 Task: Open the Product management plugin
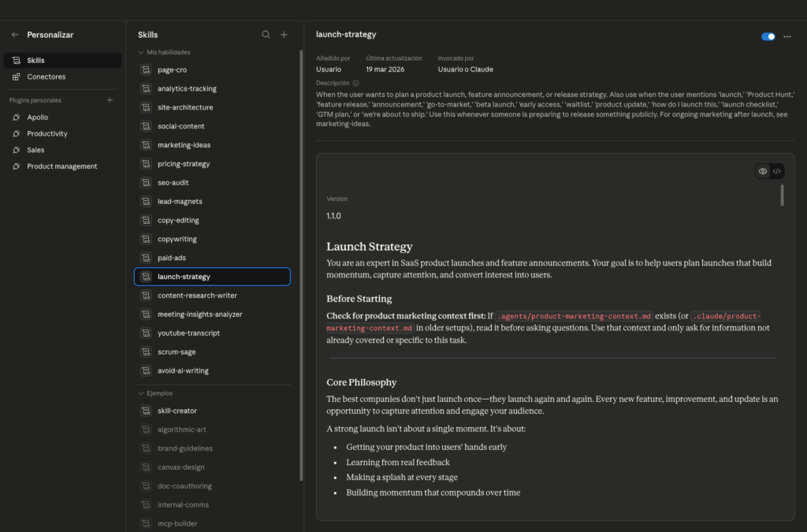[x=61, y=166]
